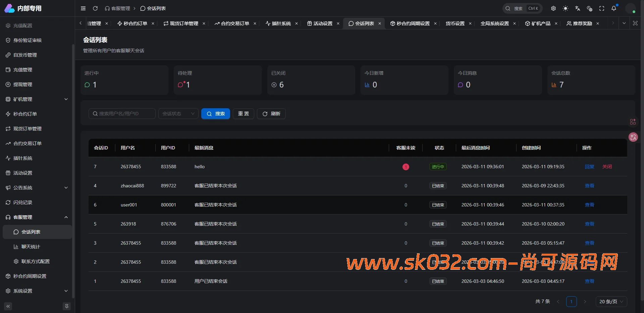Select page 1 in the pagination control

[572, 301]
